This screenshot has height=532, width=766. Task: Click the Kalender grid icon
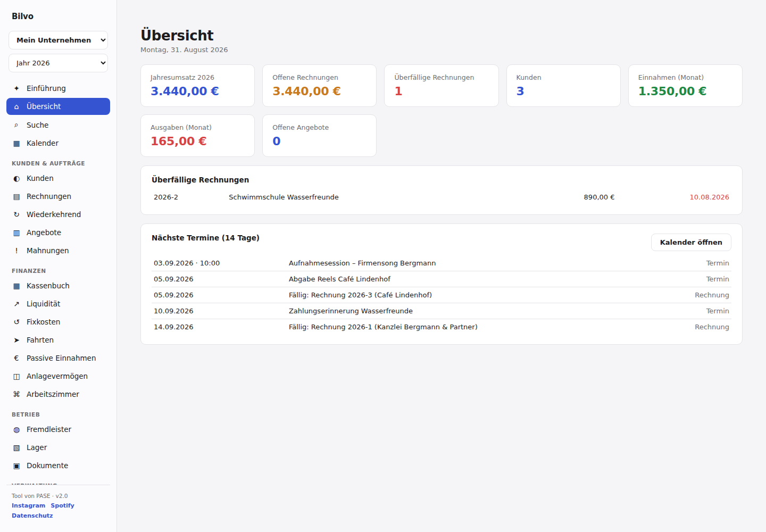coord(16,143)
